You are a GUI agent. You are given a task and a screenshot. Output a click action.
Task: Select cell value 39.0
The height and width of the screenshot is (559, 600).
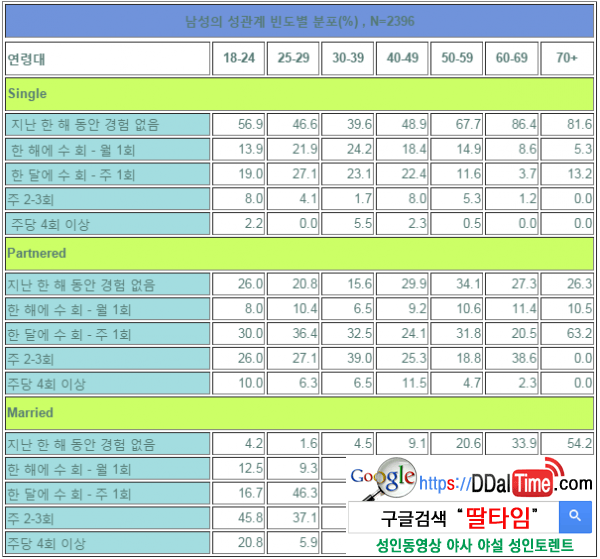click(347, 359)
